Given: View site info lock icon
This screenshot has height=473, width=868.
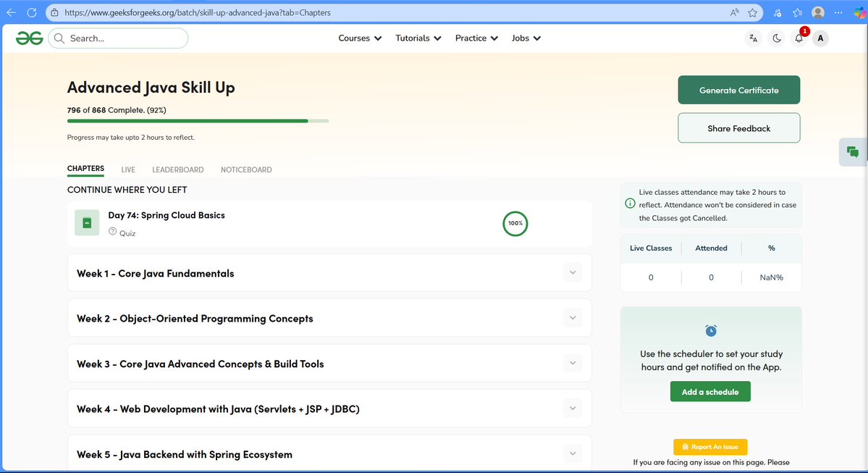Looking at the screenshot, I should [54, 12].
